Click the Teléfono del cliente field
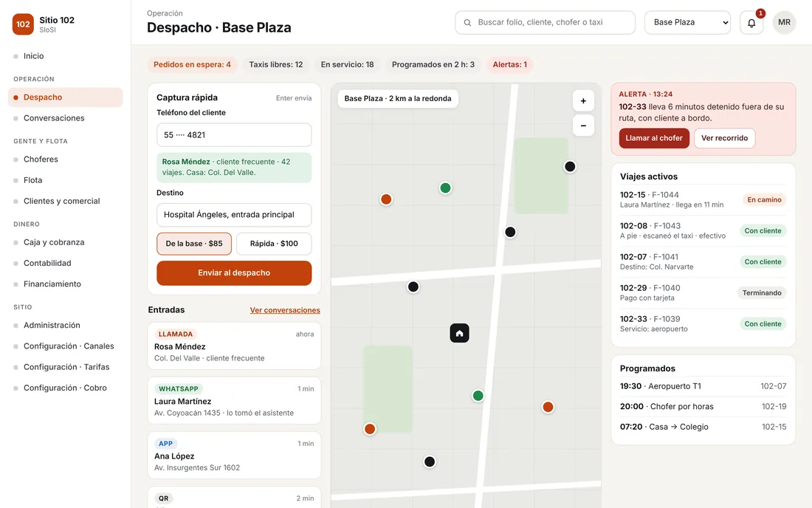Image resolution: width=812 pixels, height=508 pixels. pyautogui.click(x=234, y=135)
